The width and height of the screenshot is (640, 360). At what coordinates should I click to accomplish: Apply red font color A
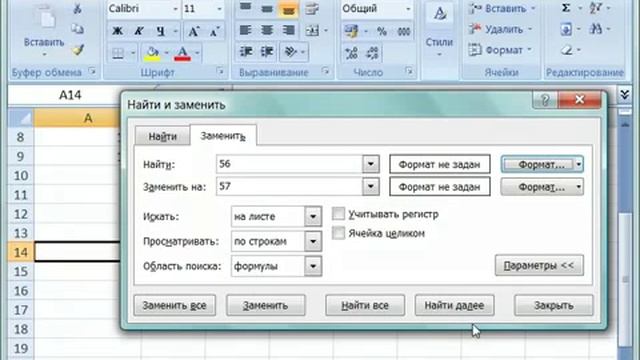point(182,53)
